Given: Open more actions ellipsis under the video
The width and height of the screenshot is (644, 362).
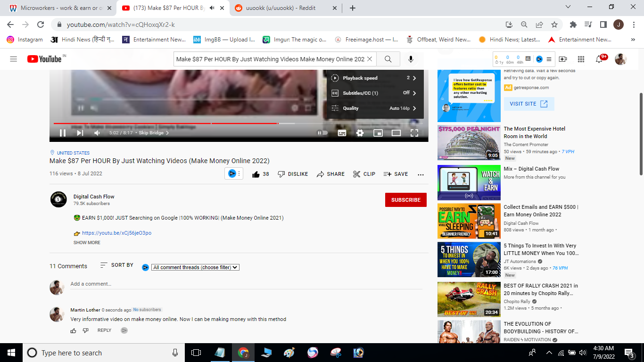Looking at the screenshot, I should pos(421,174).
